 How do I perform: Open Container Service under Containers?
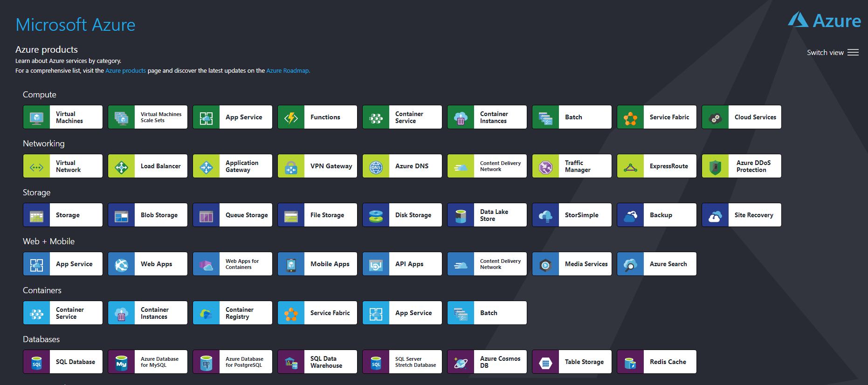pos(63,313)
